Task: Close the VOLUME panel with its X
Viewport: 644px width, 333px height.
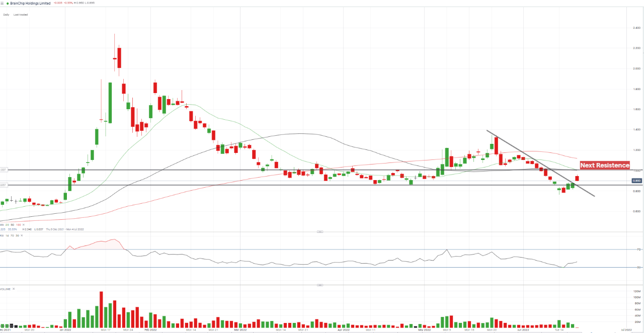Action: 14,289
